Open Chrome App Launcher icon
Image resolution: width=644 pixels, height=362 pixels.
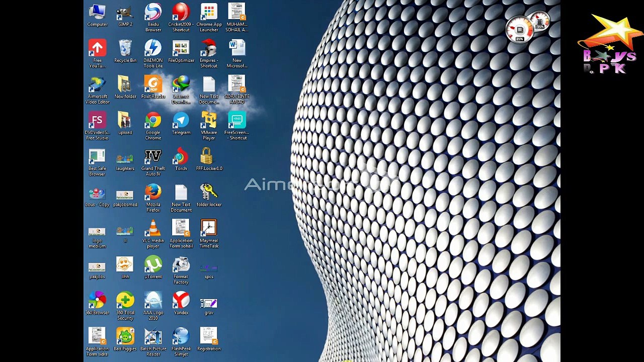(x=209, y=18)
